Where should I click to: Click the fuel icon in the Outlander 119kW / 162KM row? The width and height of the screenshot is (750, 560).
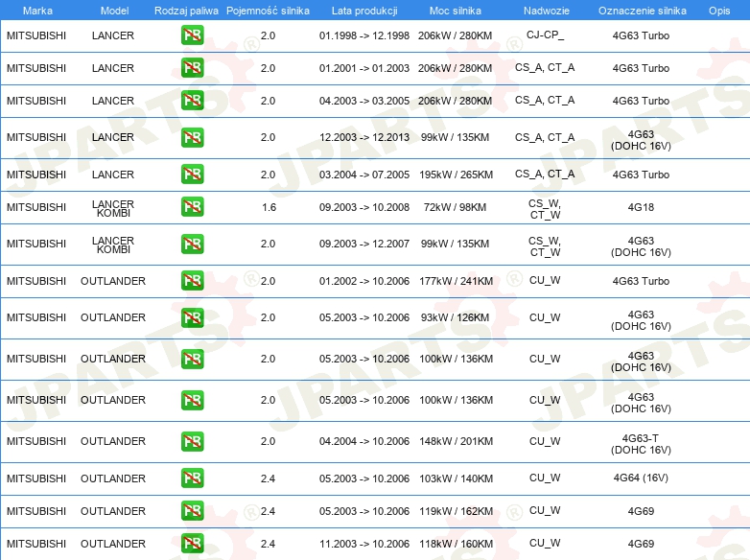[x=192, y=511]
